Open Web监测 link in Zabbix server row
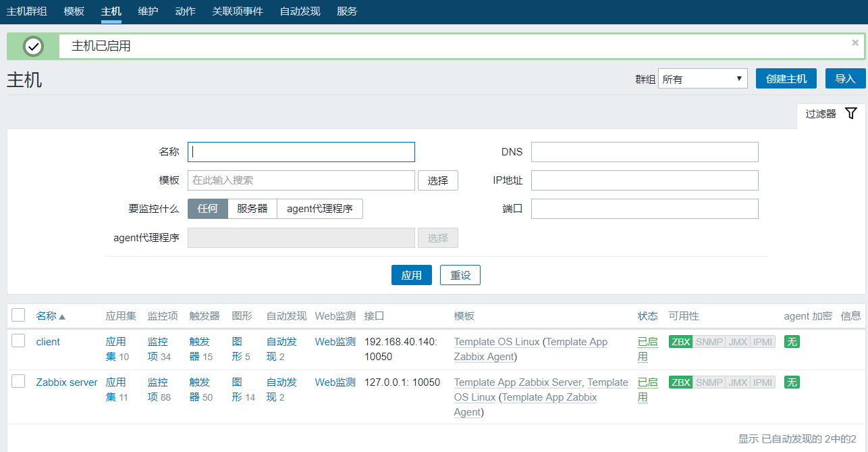868x452 pixels. point(335,382)
